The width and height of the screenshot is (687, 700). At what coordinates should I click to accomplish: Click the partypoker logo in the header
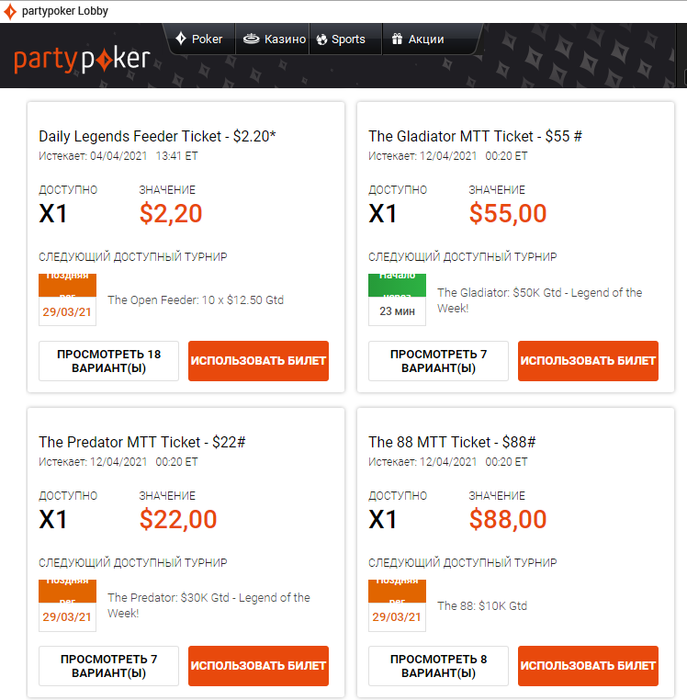tap(82, 59)
